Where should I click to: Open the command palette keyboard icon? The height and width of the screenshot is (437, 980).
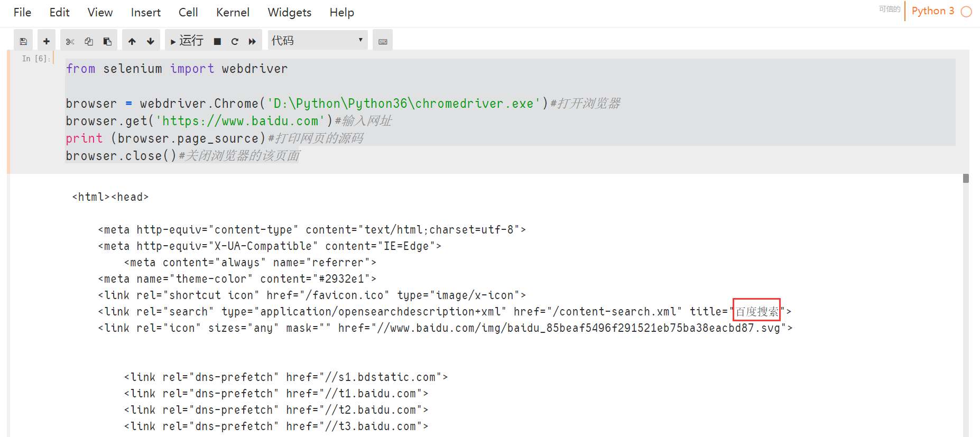[383, 41]
